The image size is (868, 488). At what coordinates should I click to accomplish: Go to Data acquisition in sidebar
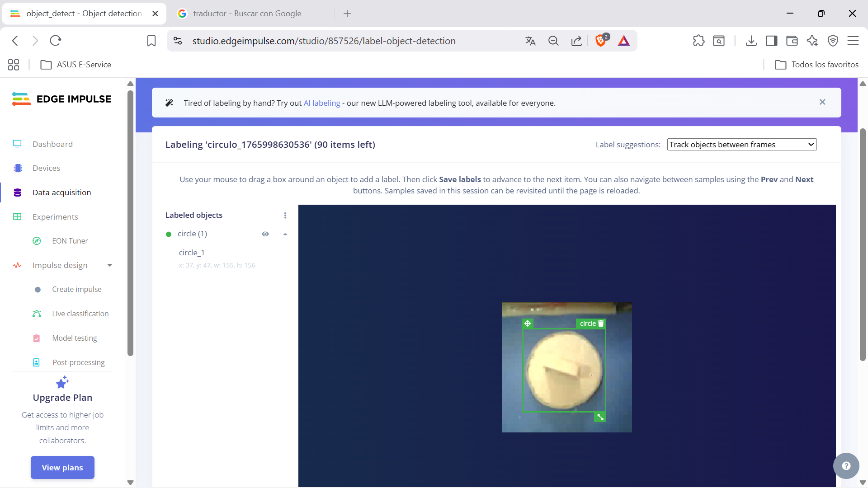[61, 192]
